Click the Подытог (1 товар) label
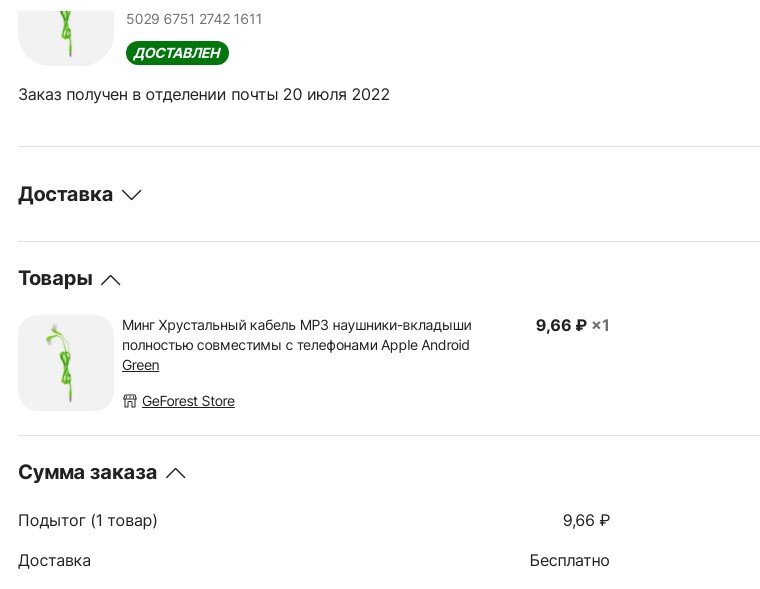This screenshot has height=589, width=760. tap(88, 520)
